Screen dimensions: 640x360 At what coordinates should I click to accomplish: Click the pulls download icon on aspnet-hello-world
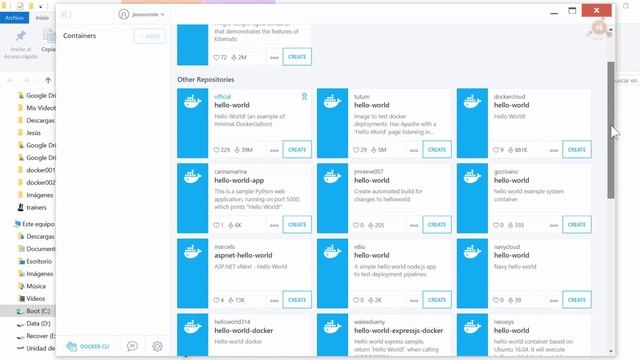tap(231, 300)
